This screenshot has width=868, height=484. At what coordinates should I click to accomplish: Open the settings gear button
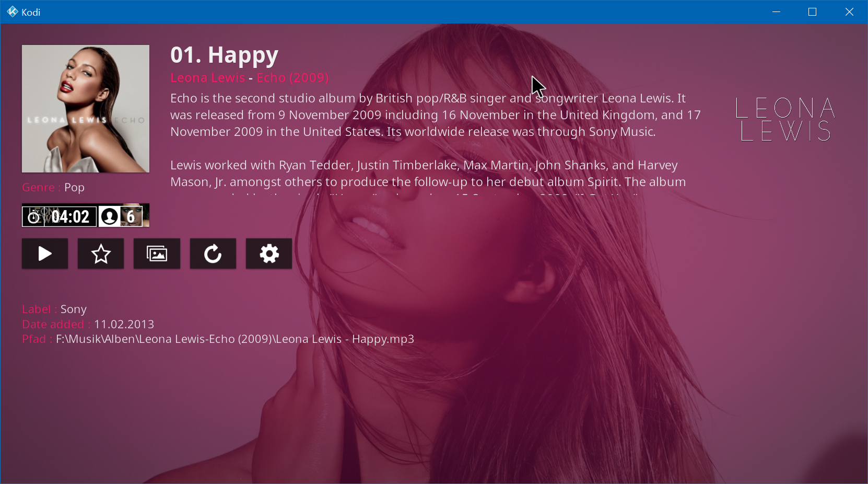pos(269,253)
